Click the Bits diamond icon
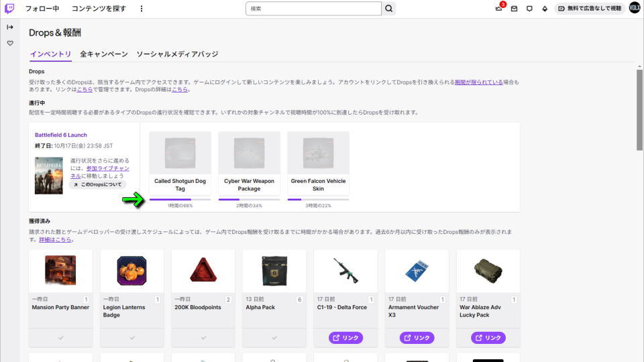 click(545, 9)
